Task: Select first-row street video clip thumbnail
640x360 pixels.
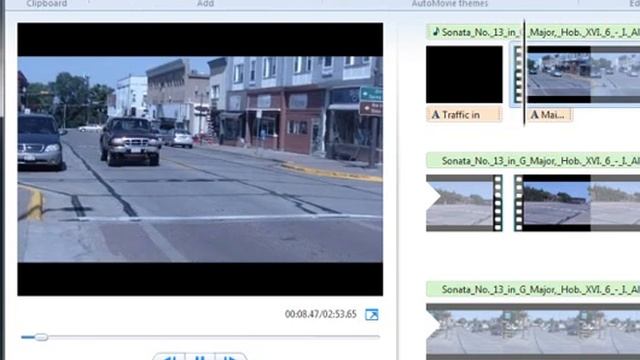Action: pos(576,74)
